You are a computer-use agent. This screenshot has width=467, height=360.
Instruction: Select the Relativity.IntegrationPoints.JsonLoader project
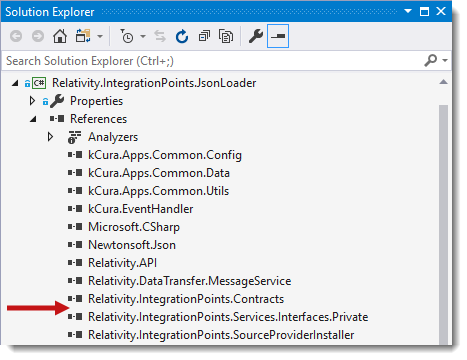(154, 83)
